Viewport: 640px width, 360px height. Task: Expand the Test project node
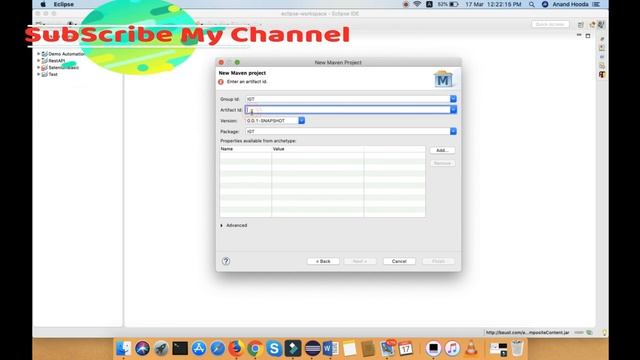pos(39,74)
